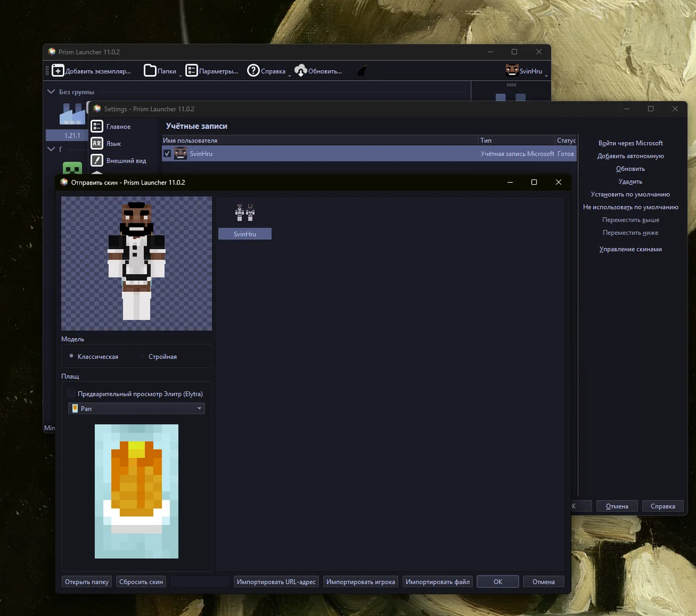The image size is (696, 616).
Task: Click Установить по умолчанию
Action: click(631, 194)
